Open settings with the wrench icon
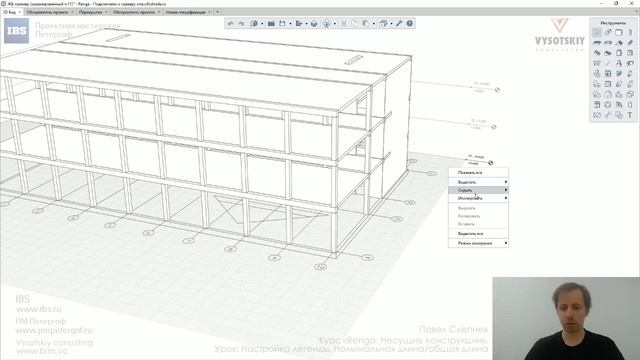The width and height of the screenshot is (640, 360). (399, 24)
